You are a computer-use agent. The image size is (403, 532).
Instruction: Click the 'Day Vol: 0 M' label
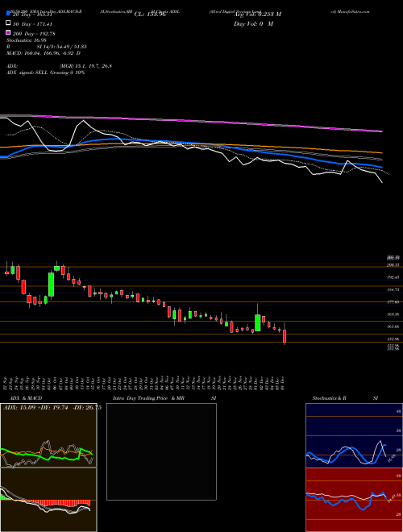[253, 24]
